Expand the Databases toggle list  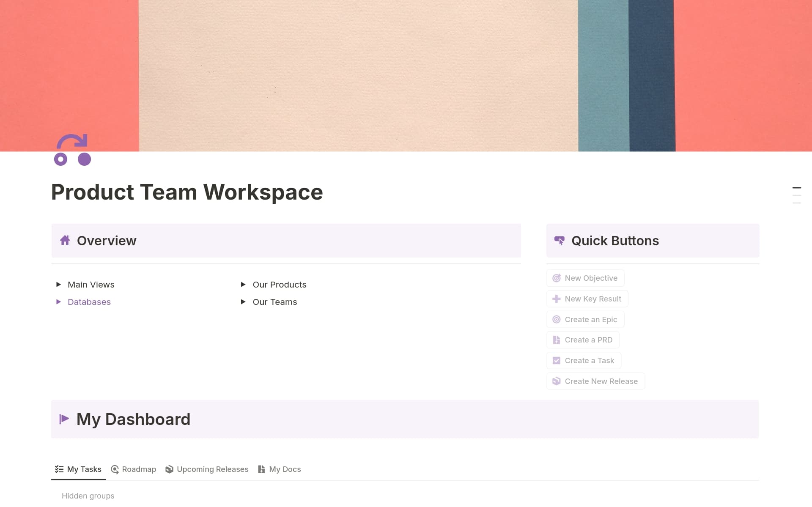(59, 301)
